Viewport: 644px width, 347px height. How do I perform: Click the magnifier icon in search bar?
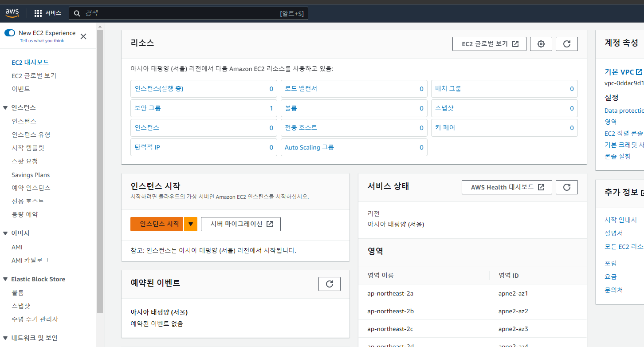77,13
